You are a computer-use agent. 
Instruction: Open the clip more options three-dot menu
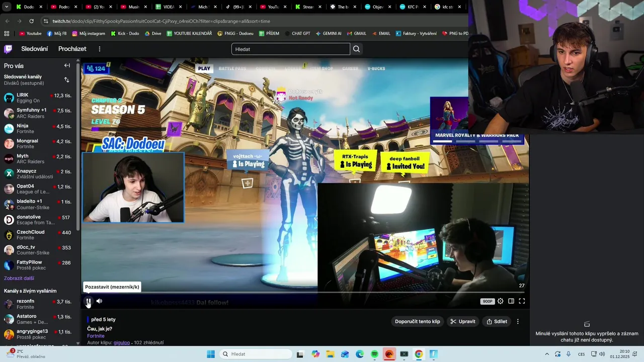coord(518,321)
